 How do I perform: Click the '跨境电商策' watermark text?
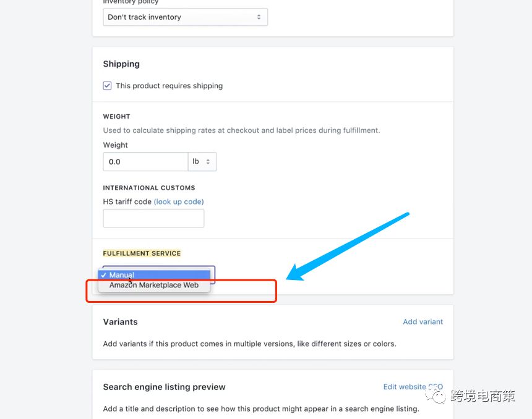click(483, 396)
